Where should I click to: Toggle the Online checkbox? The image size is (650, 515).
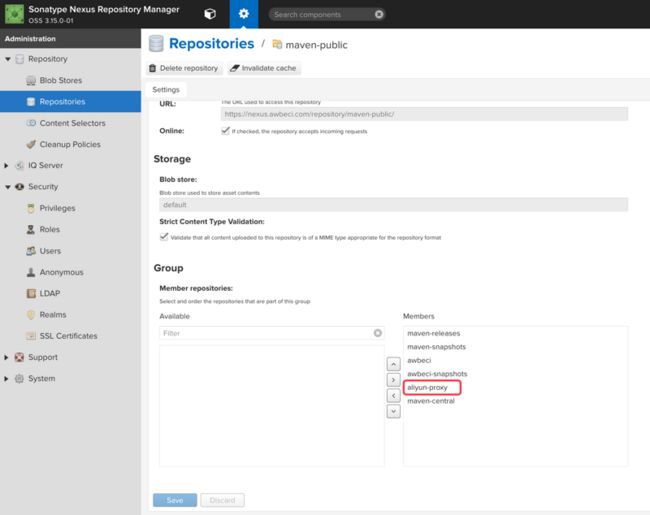pyautogui.click(x=225, y=131)
